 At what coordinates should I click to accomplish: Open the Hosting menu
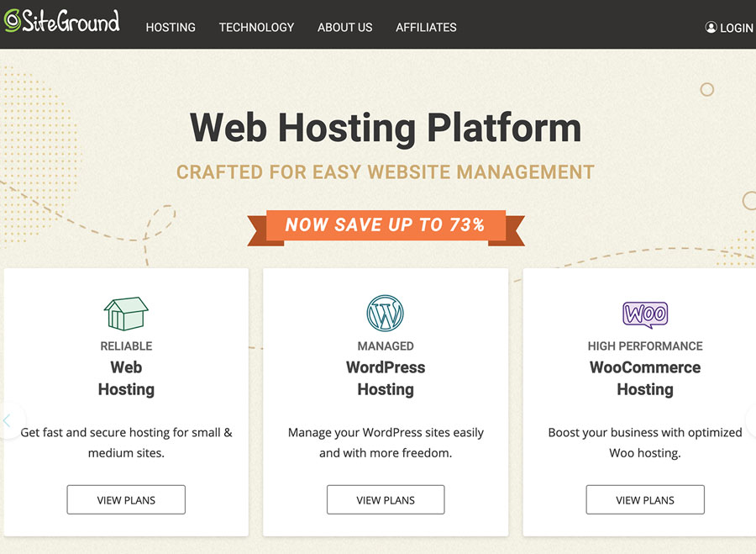tap(171, 28)
